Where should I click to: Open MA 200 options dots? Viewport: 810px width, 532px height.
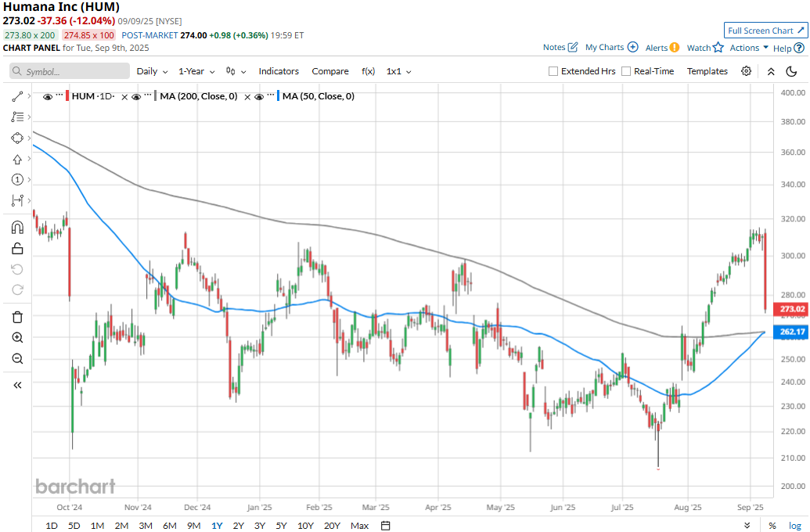tap(148, 95)
